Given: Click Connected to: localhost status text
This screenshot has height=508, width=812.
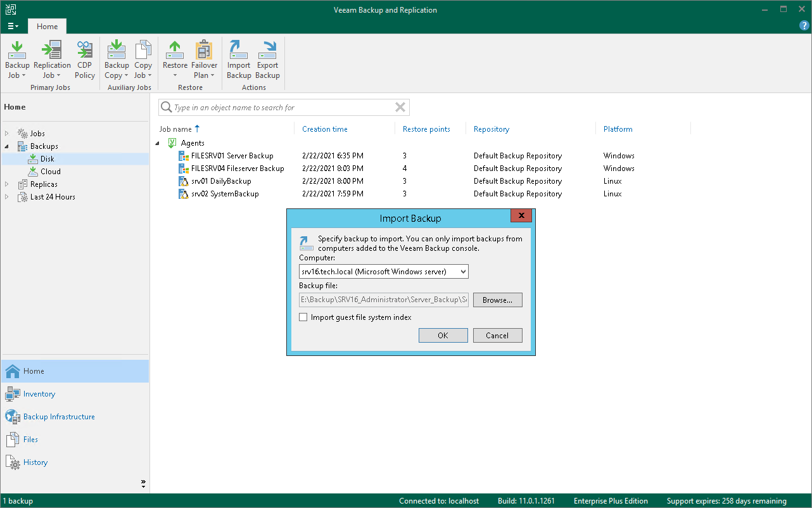Looking at the screenshot, I should pyautogui.click(x=439, y=501).
